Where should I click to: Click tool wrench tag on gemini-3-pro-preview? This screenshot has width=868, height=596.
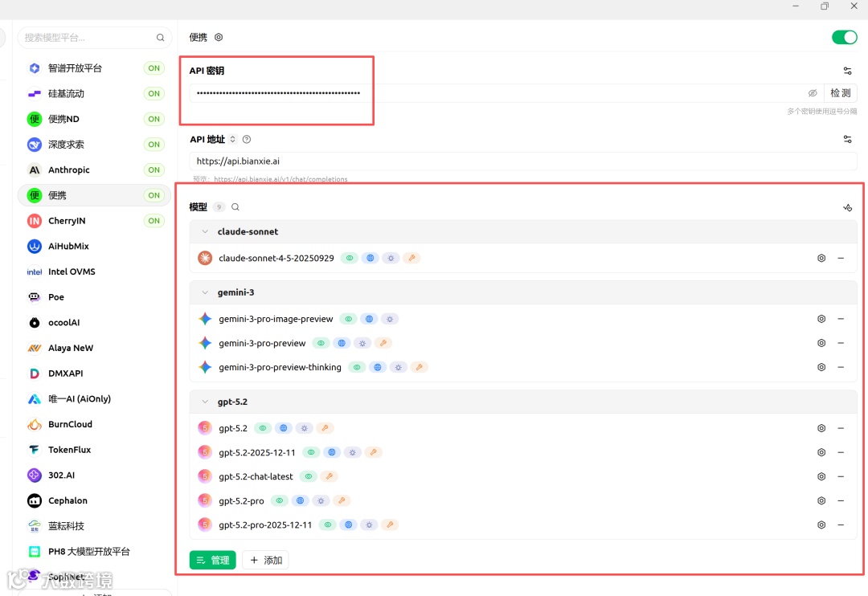pos(383,343)
